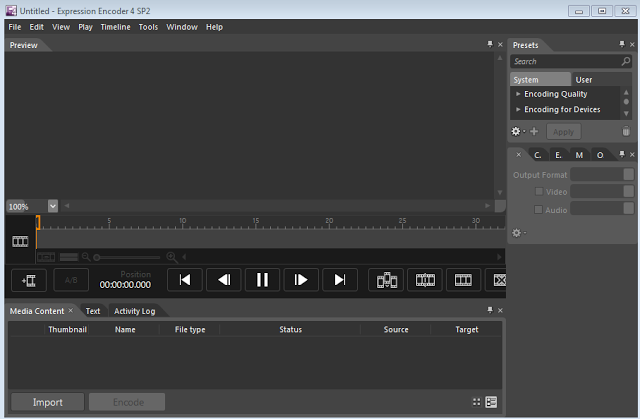Pin the encode settings panel

(x=622, y=154)
